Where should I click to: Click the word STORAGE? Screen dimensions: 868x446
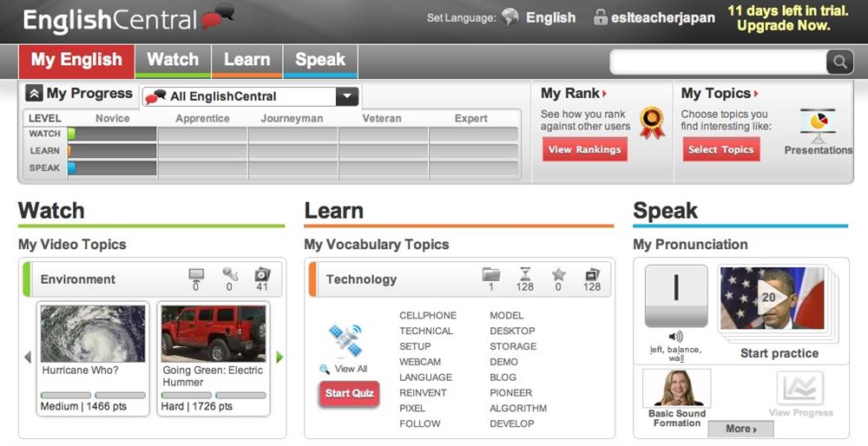(513, 346)
